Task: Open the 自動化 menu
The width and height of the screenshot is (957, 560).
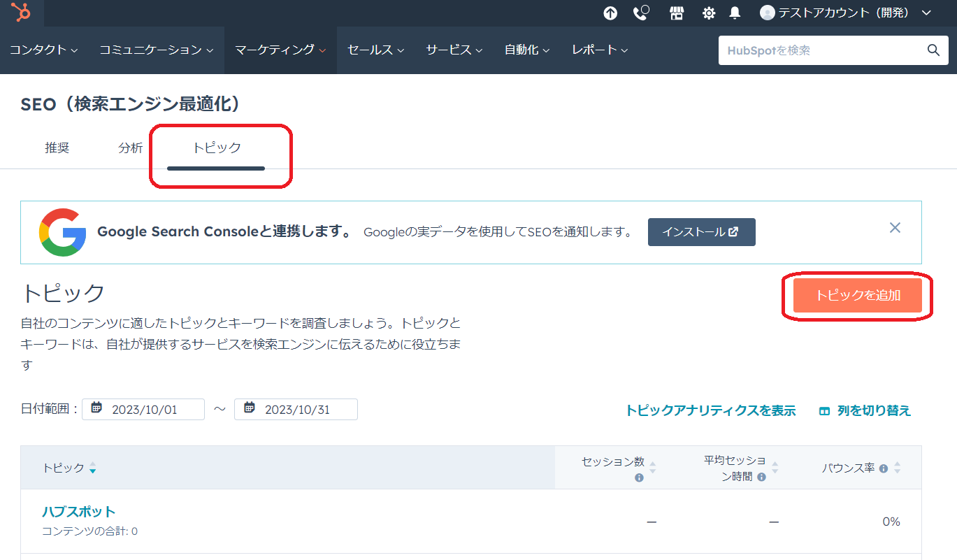Action: pyautogui.click(x=527, y=50)
